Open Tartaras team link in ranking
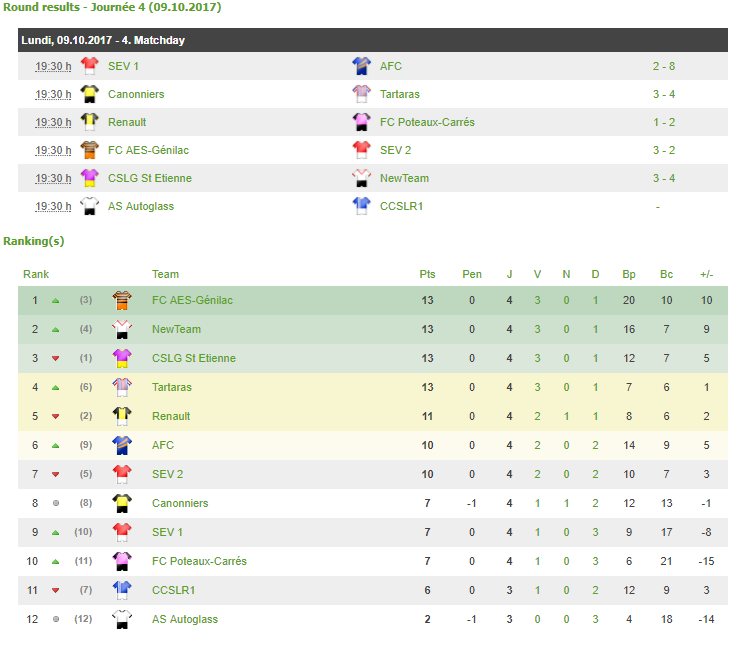 pos(172,387)
